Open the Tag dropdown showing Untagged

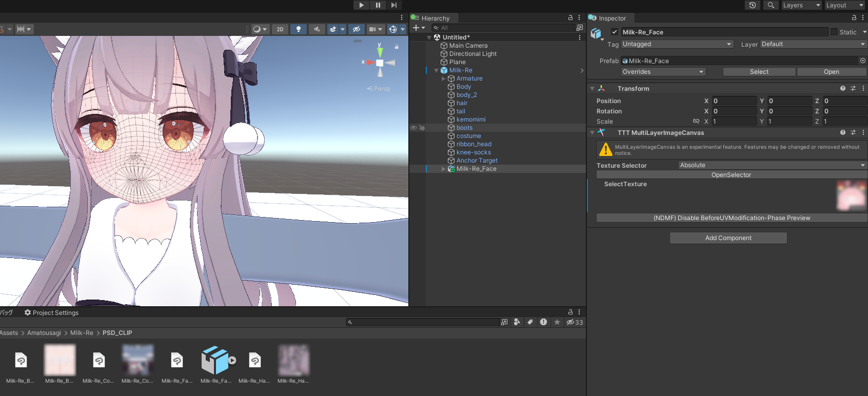[x=677, y=44]
